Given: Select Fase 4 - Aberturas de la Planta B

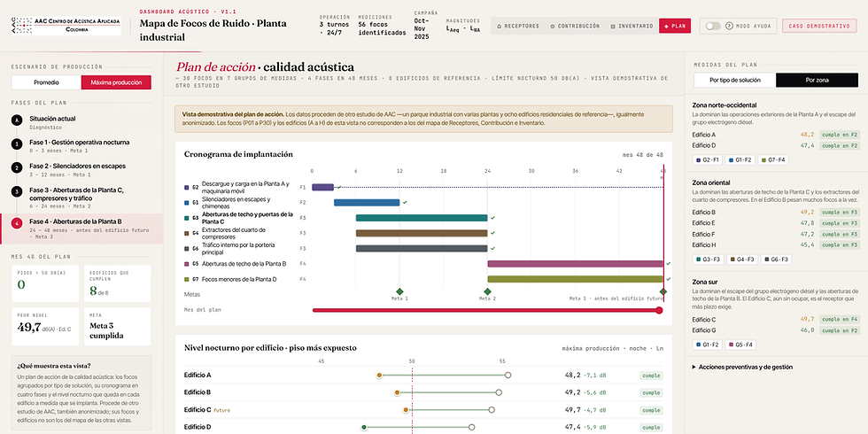Looking at the screenshot, I should click(x=81, y=229).
